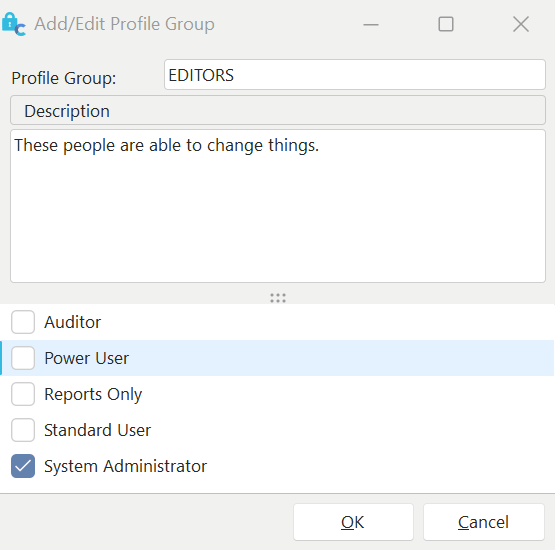The image size is (555, 550).
Task: Click the Cancel button
Action: click(x=484, y=522)
